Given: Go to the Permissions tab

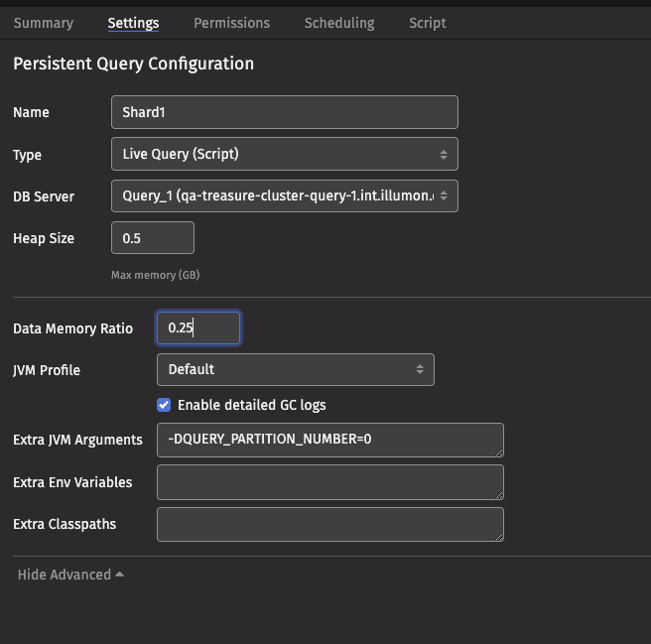Looking at the screenshot, I should pyautogui.click(x=231, y=23).
